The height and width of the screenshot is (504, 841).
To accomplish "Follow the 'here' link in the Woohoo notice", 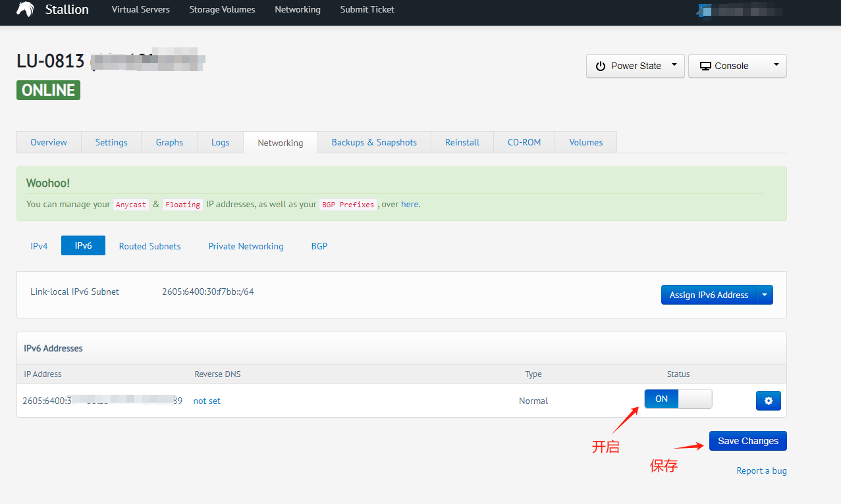I will [x=410, y=204].
